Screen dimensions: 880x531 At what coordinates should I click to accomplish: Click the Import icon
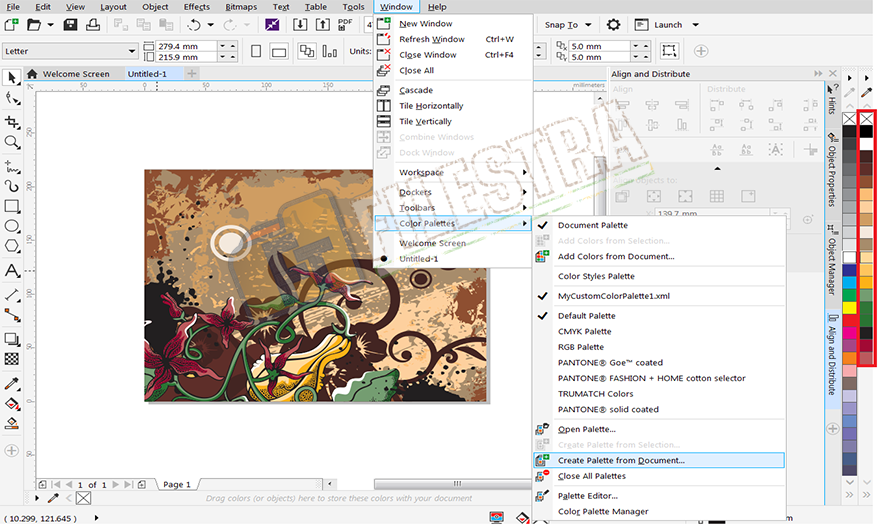300,25
